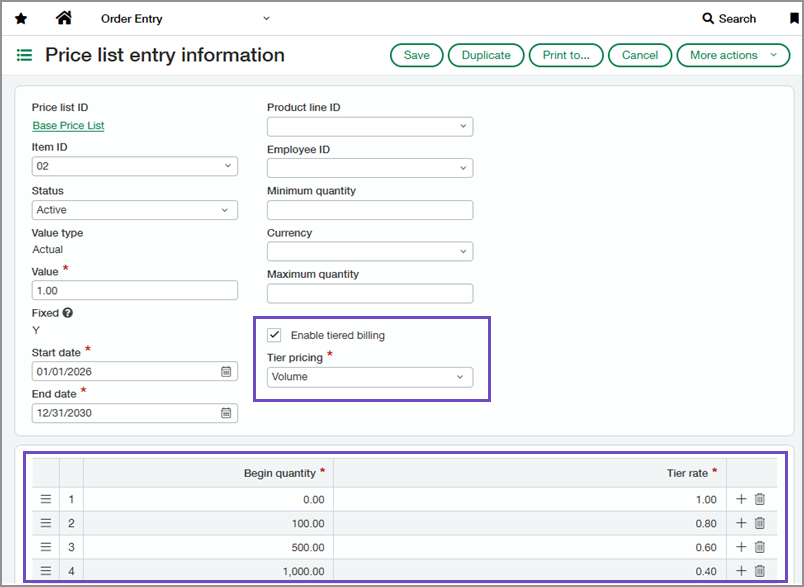Screen dimensions: 804x587
Task: Focus the Minimum quantity field
Action: pyautogui.click(x=370, y=210)
